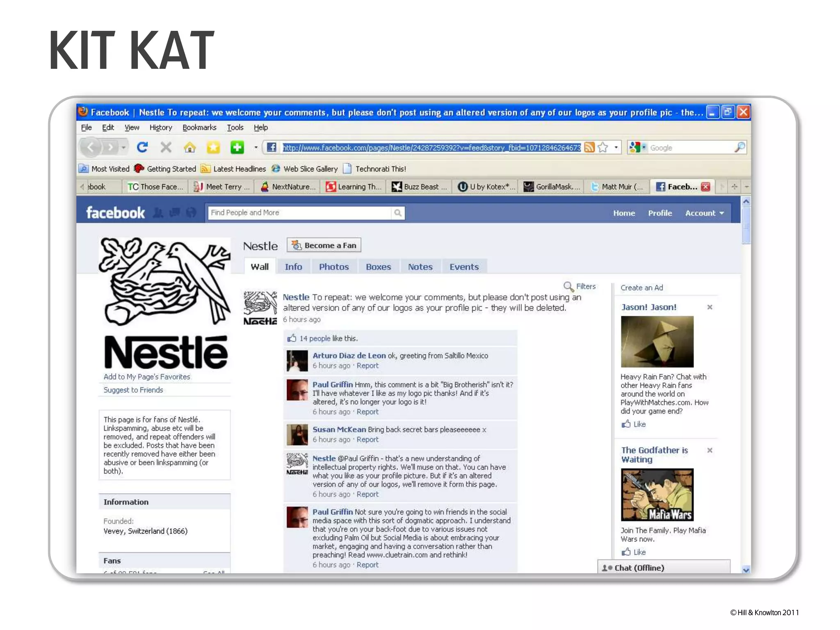Close the Jason! Jason! ad
Screen dimensions: 840x630
click(710, 307)
